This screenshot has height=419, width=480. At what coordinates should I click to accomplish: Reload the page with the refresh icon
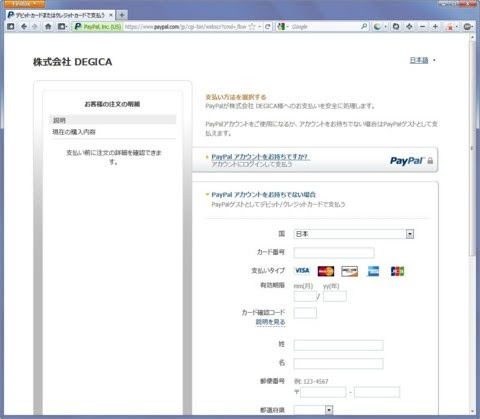(268, 27)
